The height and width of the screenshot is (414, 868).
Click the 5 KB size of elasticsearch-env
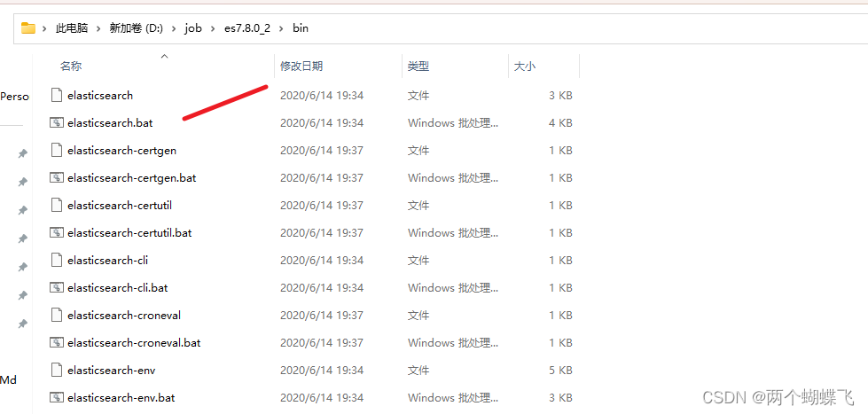560,370
